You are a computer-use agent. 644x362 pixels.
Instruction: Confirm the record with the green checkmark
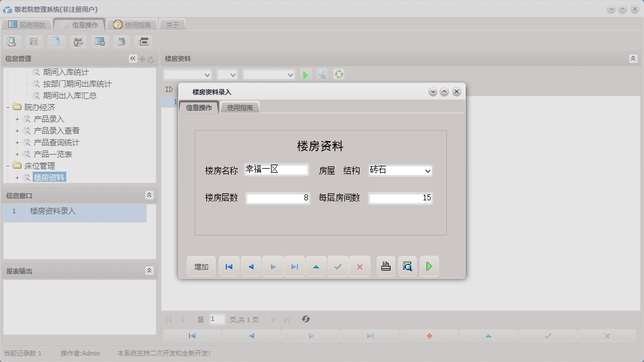(338, 266)
